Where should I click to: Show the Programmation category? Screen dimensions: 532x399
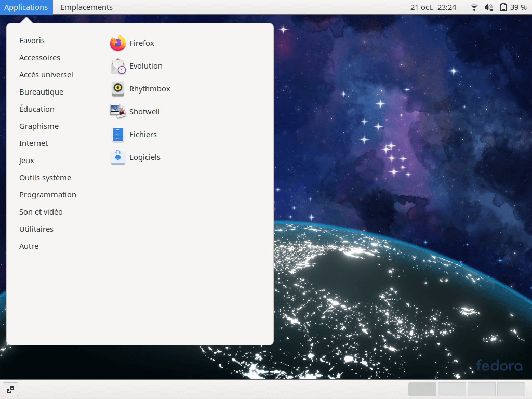click(48, 195)
